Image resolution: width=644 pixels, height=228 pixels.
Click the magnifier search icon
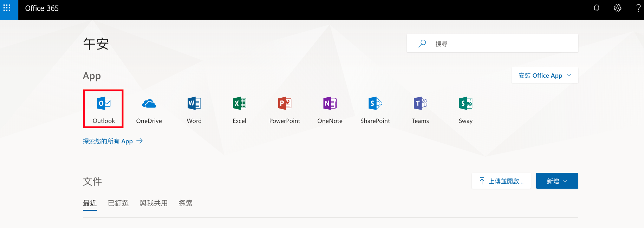[422, 43]
